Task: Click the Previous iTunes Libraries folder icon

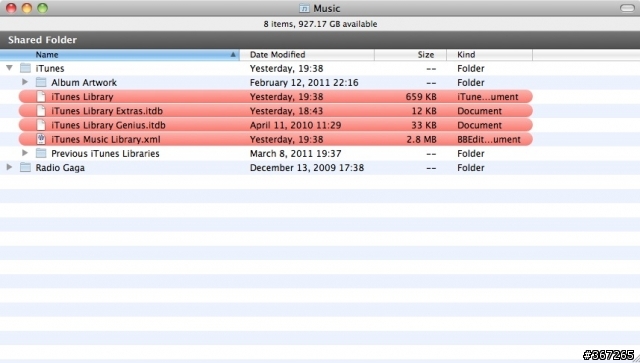Action: coord(41,154)
